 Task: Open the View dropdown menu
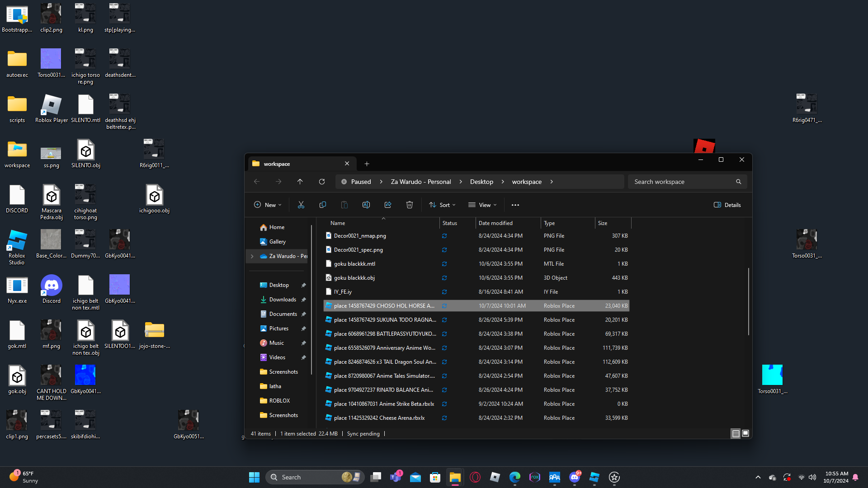pyautogui.click(x=482, y=205)
